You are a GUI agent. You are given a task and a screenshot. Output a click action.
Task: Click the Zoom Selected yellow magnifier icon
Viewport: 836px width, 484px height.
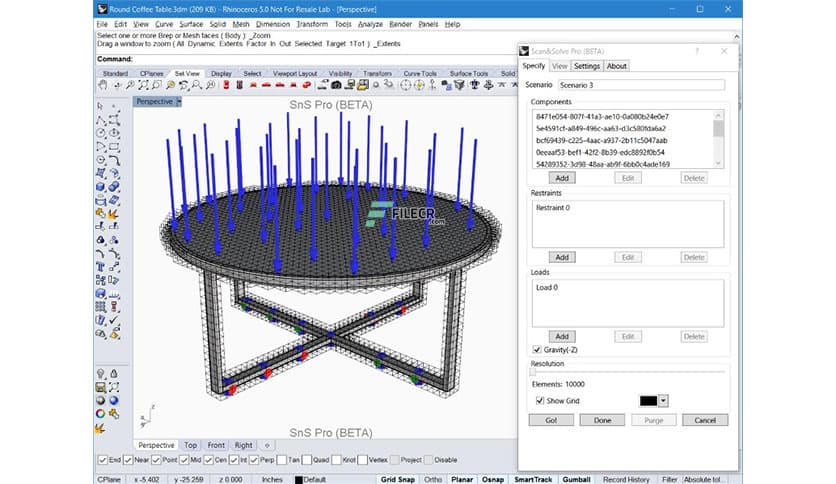tap(171, 85)
